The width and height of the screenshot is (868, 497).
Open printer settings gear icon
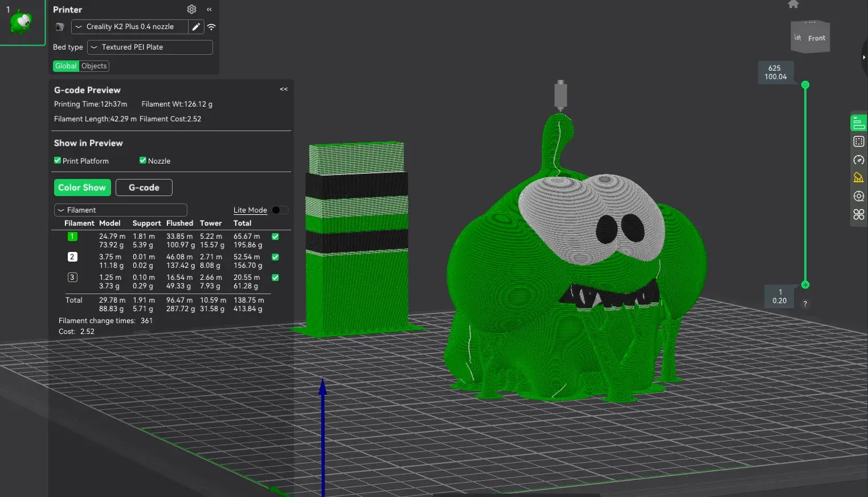191,9
